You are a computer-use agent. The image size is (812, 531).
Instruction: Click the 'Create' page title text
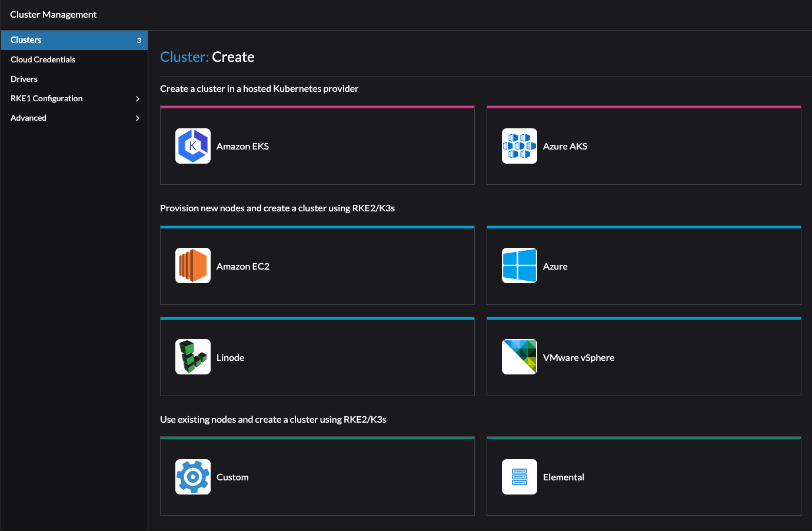pos(233,57)
